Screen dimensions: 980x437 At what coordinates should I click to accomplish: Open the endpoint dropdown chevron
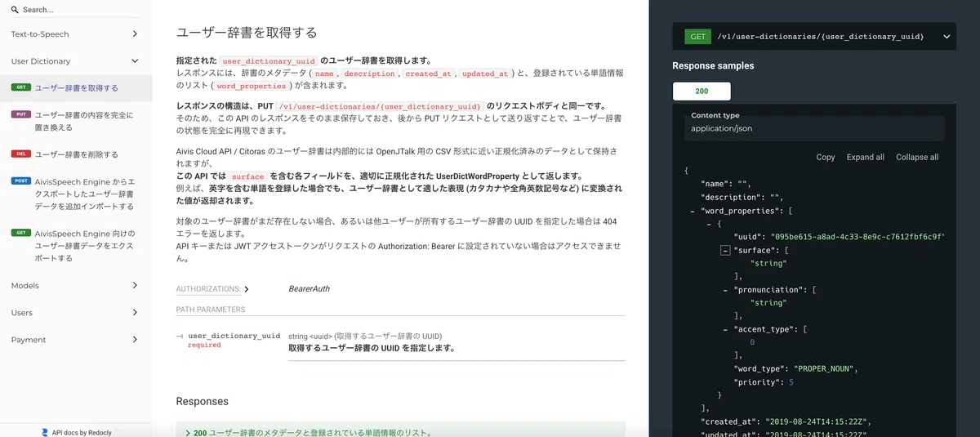coord(947,37)
